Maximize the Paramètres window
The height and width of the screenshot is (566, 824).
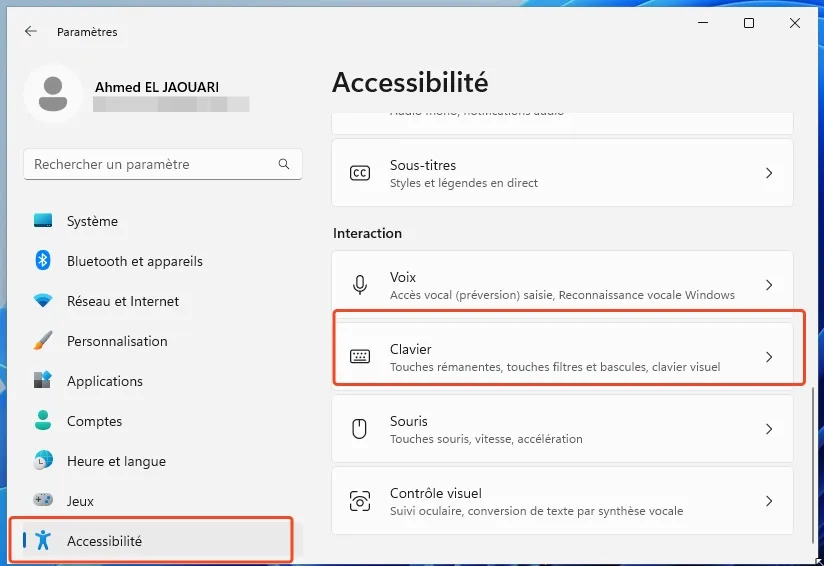[x=749, y=23]
